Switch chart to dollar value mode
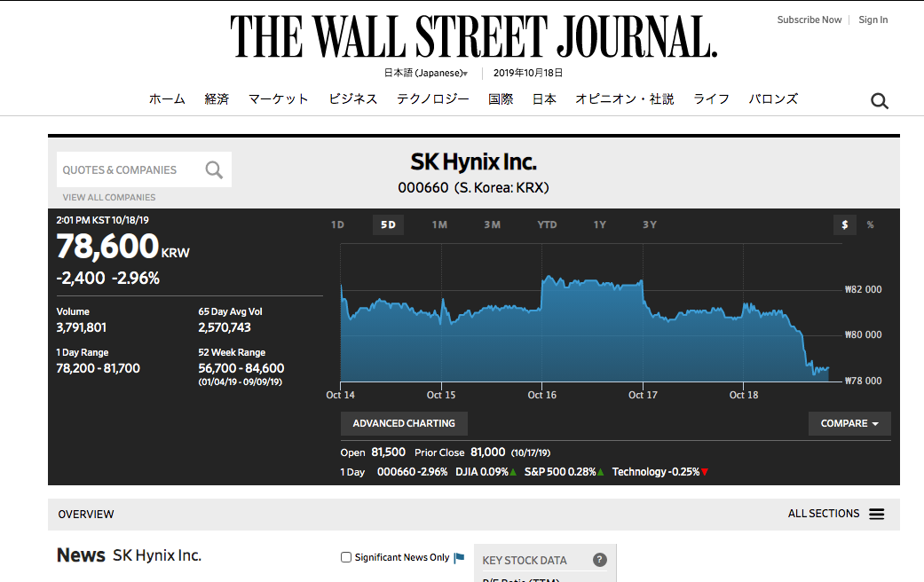The image size is (924, 582). (x=844, y=224)
